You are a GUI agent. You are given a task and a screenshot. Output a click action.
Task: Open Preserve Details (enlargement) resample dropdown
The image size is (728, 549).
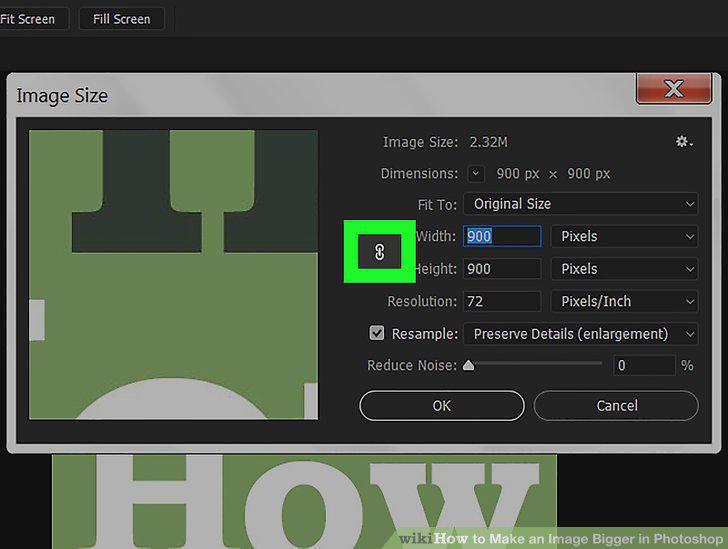tap(580, 334)
